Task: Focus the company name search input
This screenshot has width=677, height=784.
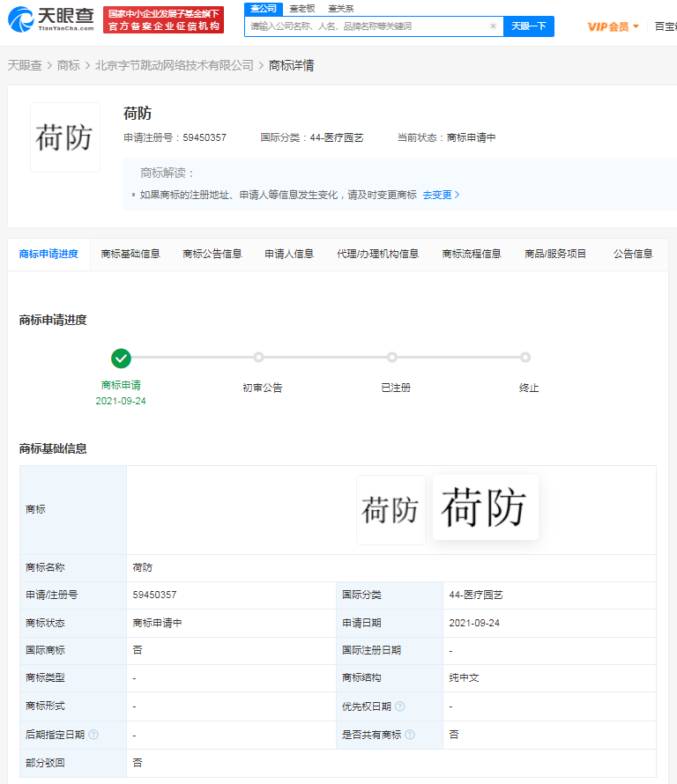Action: 366,26
